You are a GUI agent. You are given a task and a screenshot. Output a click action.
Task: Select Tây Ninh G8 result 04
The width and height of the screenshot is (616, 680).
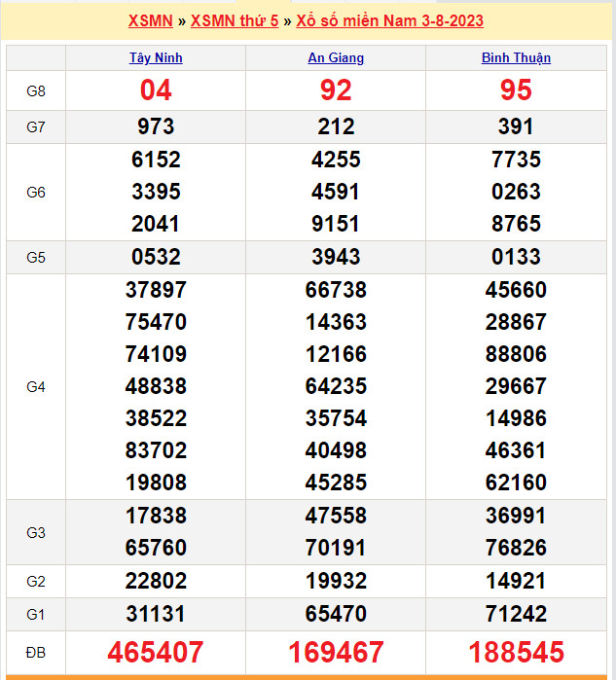point(156,90)
